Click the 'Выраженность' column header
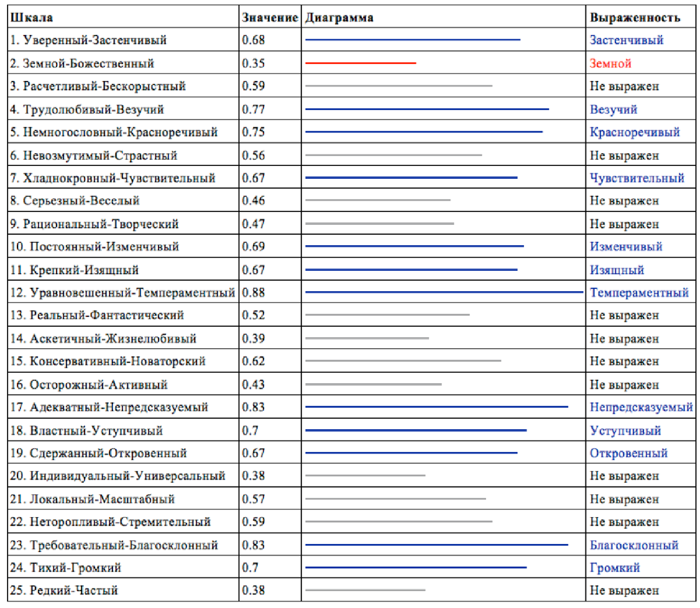Viewport: 700px width, 608px height. click(x=635, y=17)
